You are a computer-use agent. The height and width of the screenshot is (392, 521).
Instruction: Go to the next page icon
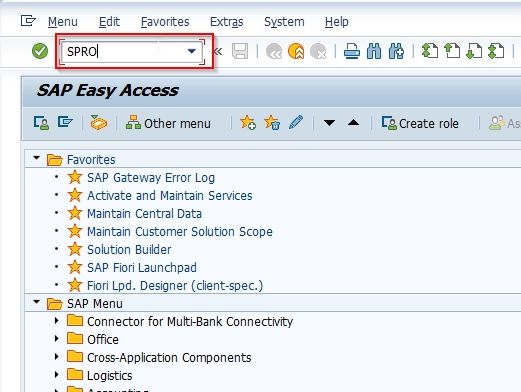(x=474, y=51)
